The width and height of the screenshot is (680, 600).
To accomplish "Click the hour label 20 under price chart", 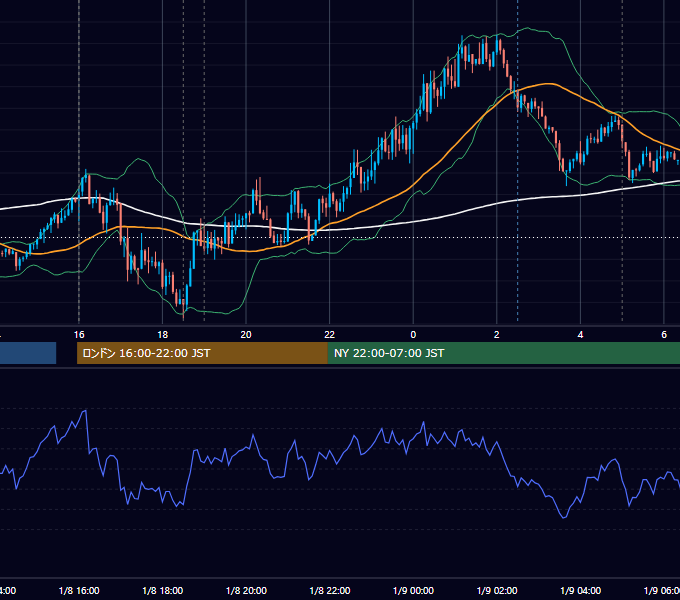I will [x=246, y=335].
